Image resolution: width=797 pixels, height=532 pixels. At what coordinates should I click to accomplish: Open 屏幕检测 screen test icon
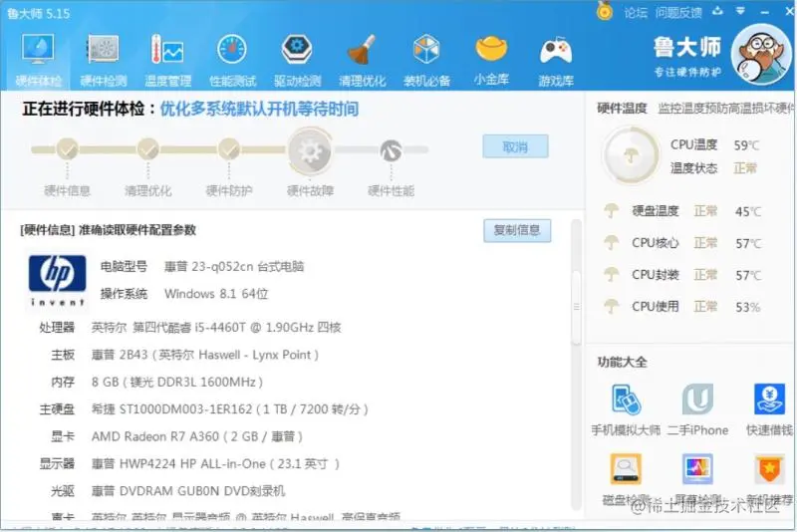697,469
